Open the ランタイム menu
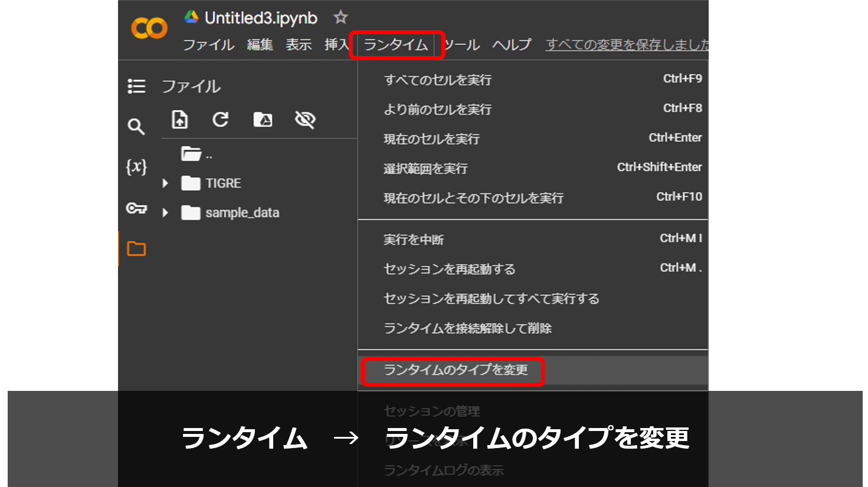Image resolution: width=868 pixels, height=487 pixels. pos(395,45)
